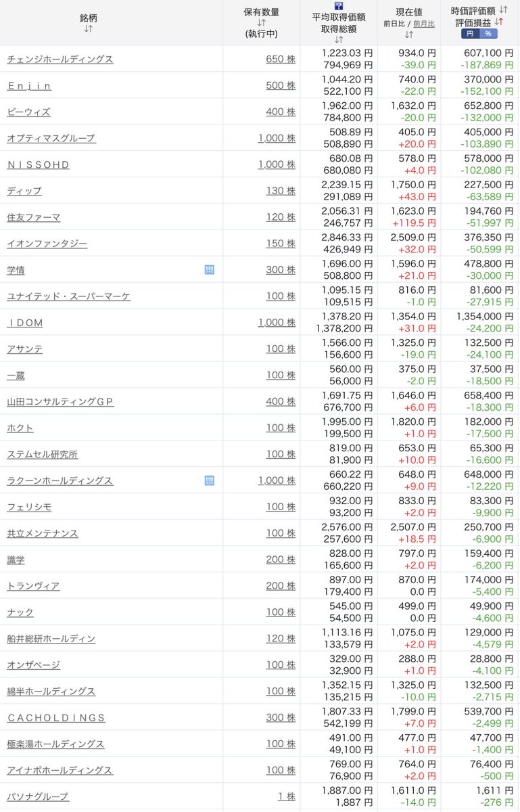Viewport: 520px width, 812px height.
Task: Sort by 取得総額 arrow icon
Action: pyautogui.click(x=339, y=40)
